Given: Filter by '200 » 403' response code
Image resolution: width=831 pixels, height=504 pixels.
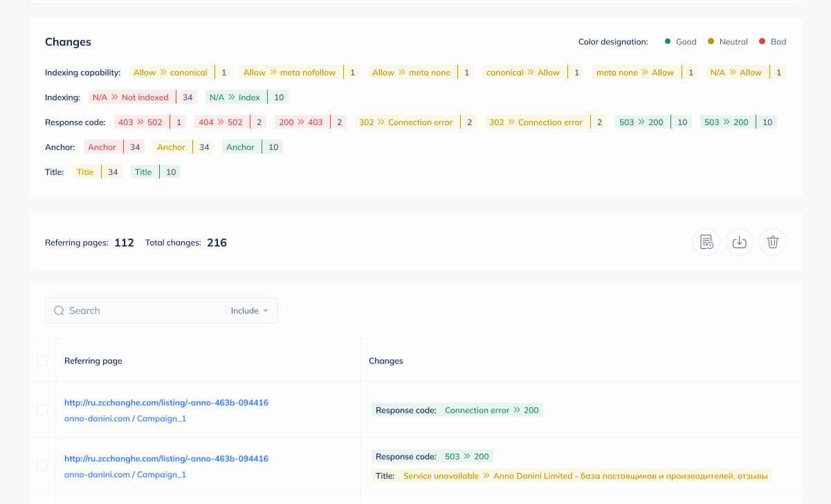Looking at the screenshot, I should pos(300,122).
